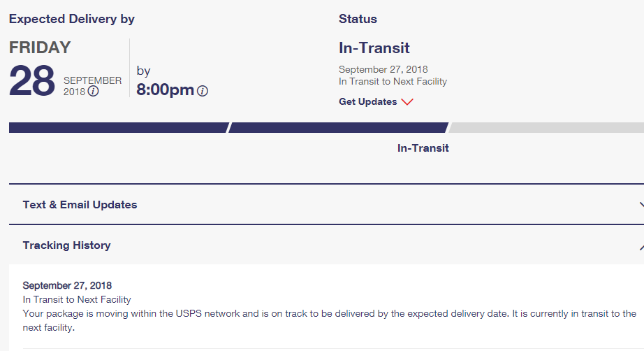Click info icon next to 8:00pm

coord(202,91)
